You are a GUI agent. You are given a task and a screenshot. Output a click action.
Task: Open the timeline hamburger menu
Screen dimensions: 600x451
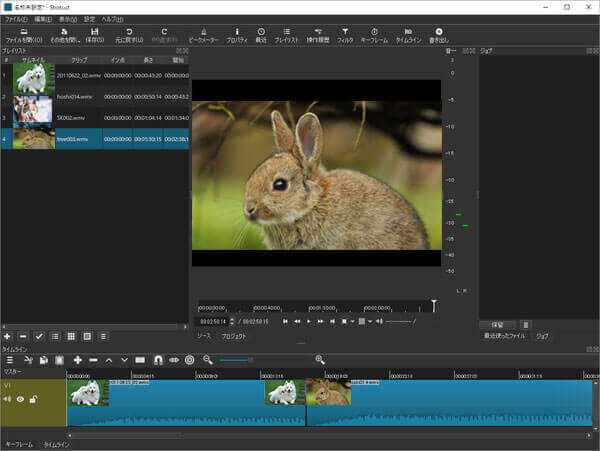(x=9, y=359)
